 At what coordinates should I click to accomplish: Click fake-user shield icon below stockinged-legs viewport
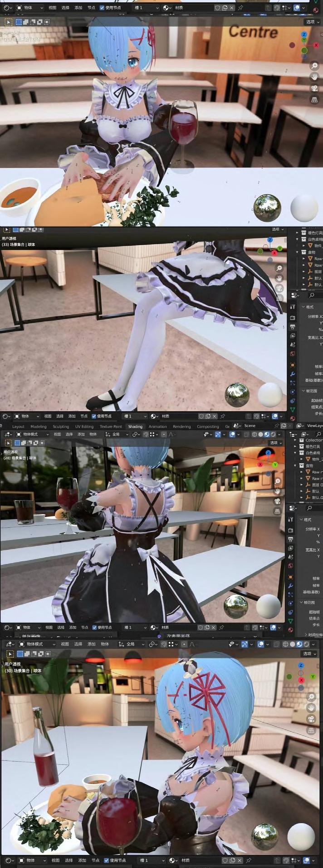pos(201,416)
